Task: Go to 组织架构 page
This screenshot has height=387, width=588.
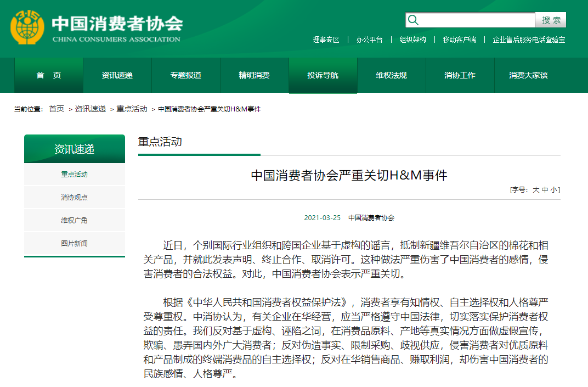Action: pos(412,40)
